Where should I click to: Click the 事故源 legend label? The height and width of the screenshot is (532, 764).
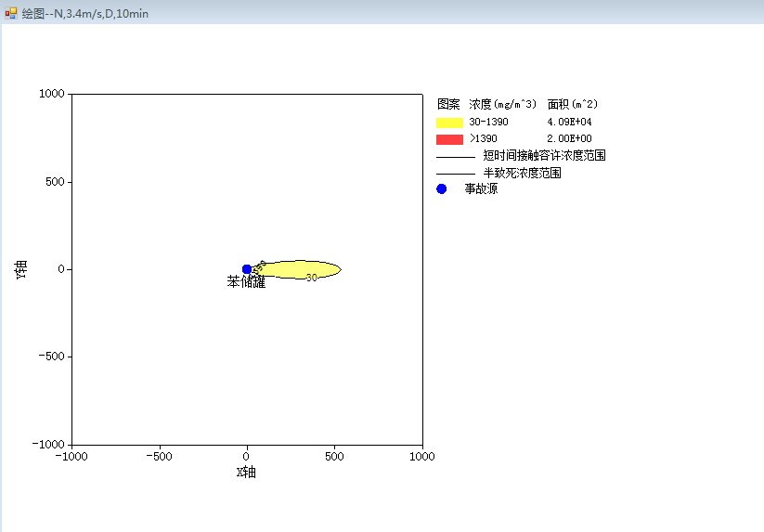tap(481, 189)
